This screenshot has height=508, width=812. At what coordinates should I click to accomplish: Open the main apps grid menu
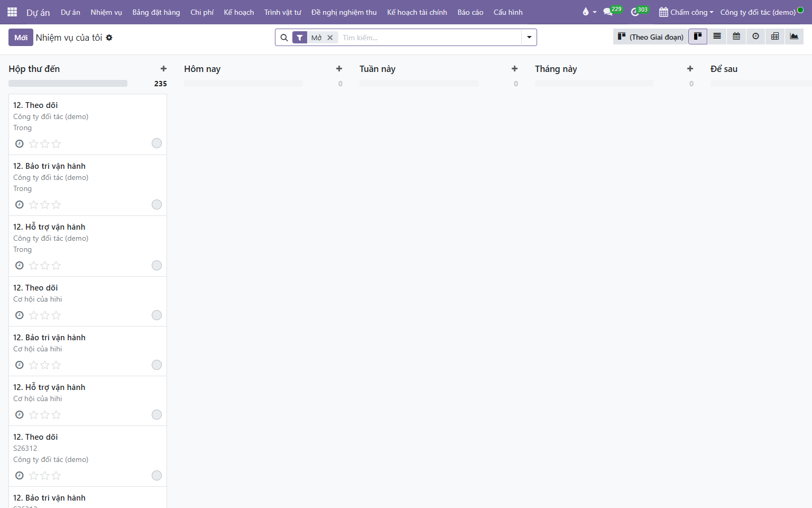(12, 12)
